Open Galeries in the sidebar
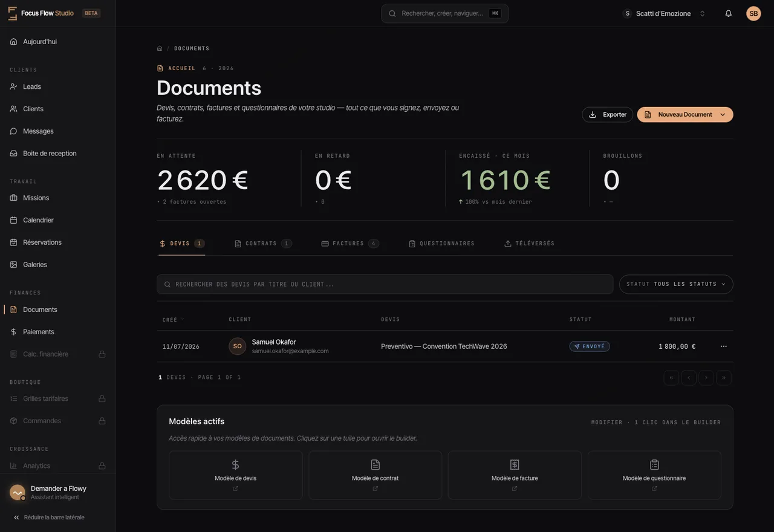Screen dimensions: 774x532 tap(57, 265)
